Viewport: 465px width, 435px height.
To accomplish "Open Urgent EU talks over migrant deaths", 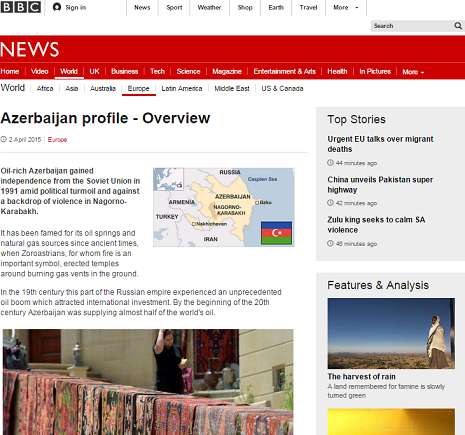I will point(380,144).
